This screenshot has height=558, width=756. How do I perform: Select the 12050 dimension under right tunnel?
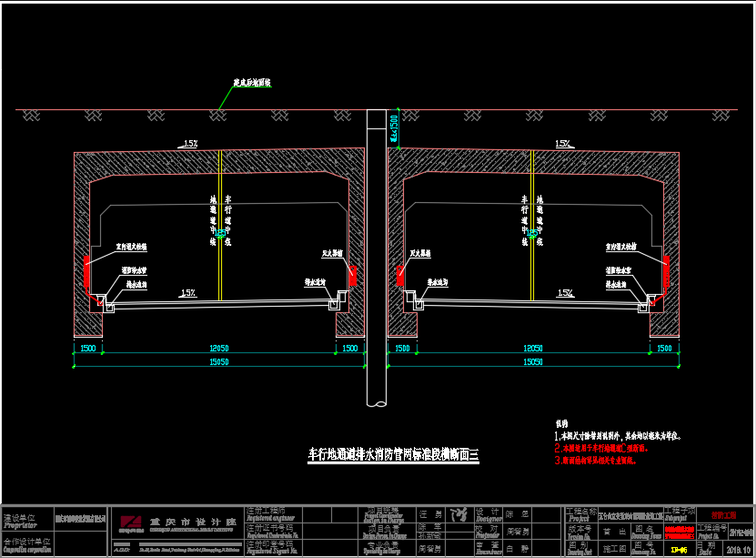pos(533,348)
